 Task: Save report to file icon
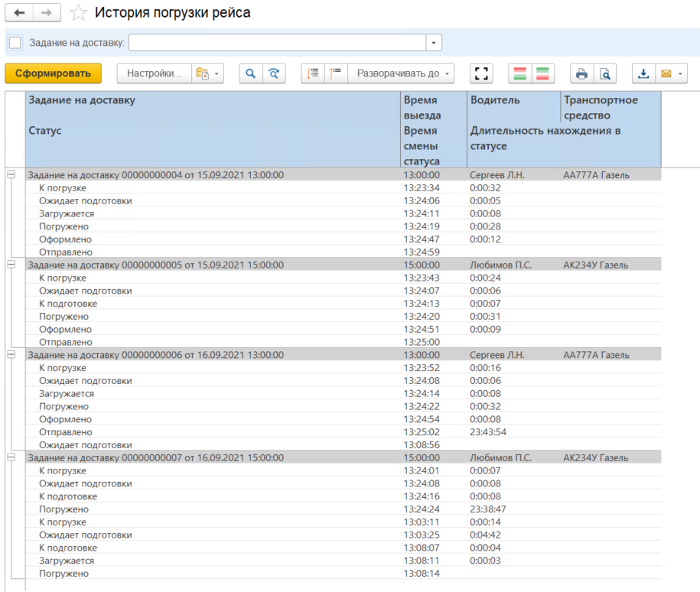pos(643,73)
